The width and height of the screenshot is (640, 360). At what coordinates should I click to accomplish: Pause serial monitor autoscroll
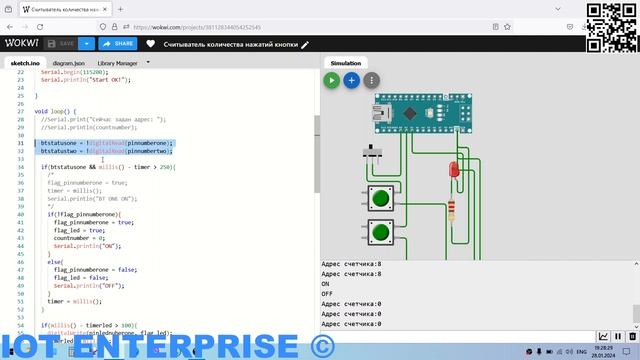click(x=618, y=337)
